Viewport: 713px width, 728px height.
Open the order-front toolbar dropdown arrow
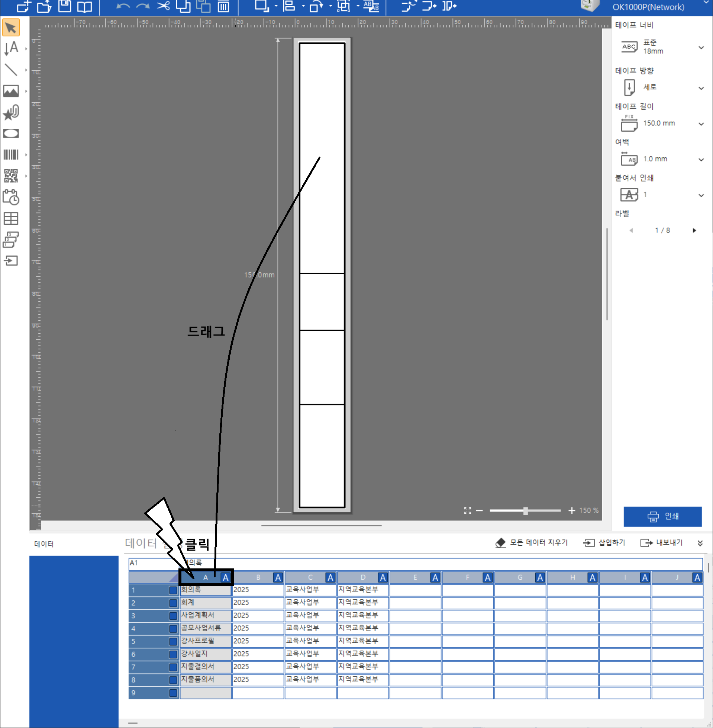click(276, 6)
